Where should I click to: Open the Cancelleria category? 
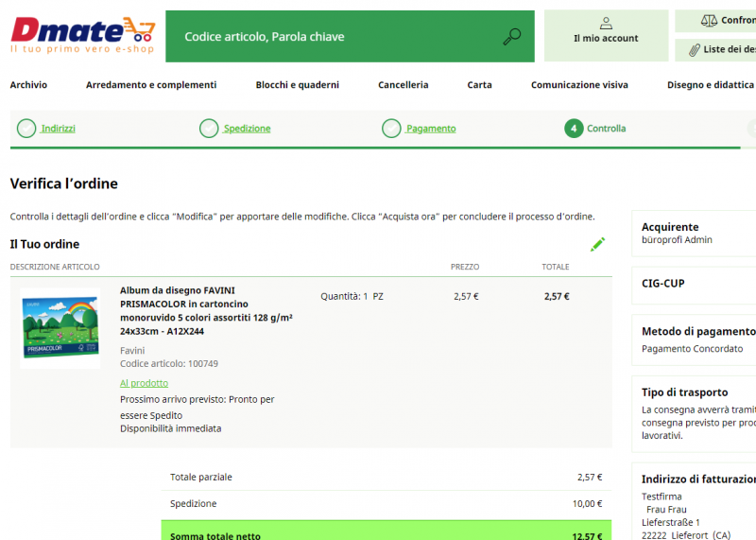(404, 85)
